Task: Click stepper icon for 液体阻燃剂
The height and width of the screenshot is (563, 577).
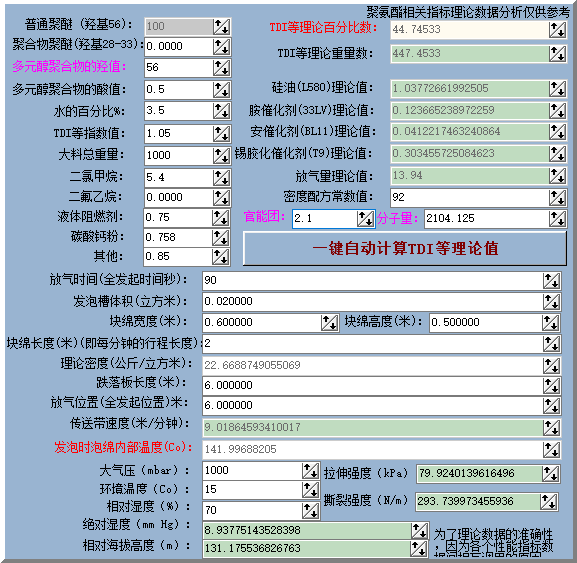Action: (x=221, y=217)
